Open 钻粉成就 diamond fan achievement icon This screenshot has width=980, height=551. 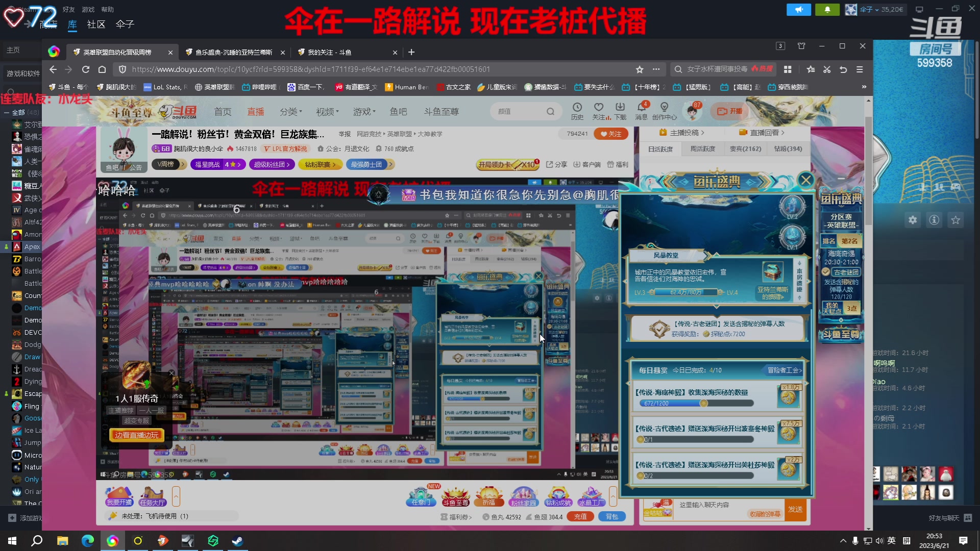(558, 496)
